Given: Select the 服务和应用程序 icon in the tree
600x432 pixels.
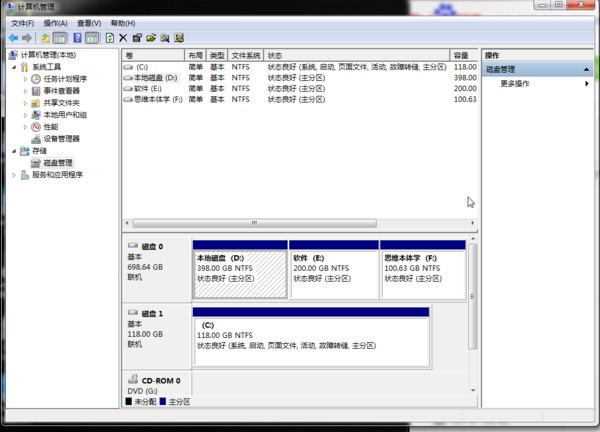Looking at the screenshot, I should tap(24, 175).
